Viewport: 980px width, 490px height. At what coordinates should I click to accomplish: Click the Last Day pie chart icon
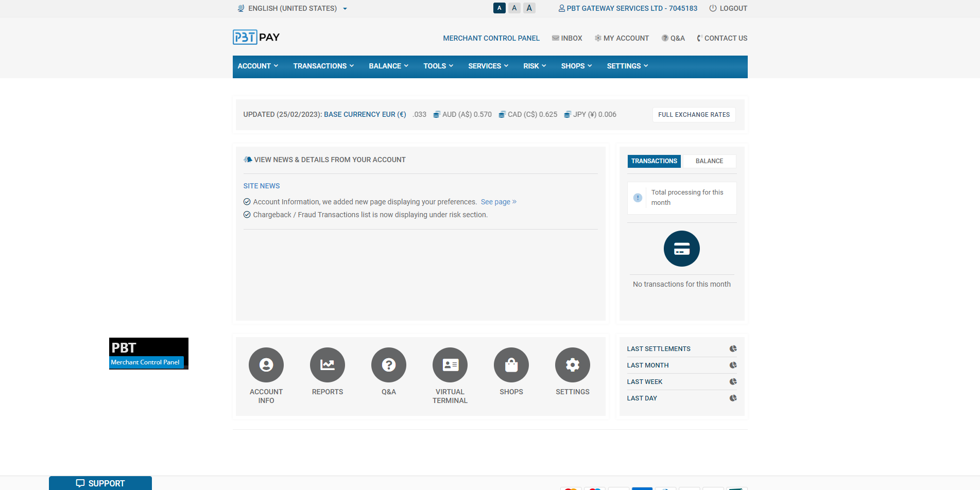[732, 398]
